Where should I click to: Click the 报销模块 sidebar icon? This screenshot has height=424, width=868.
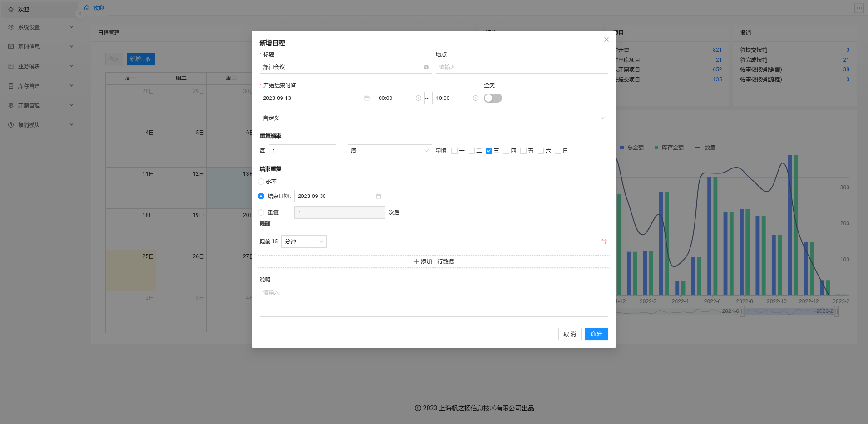[11, 125]
